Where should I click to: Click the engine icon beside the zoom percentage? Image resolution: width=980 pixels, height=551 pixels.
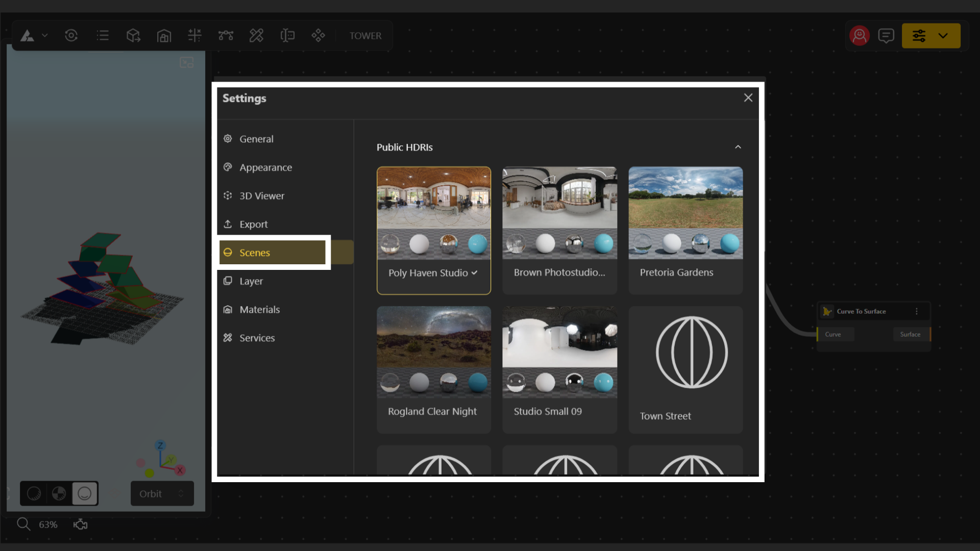[80, 524]
